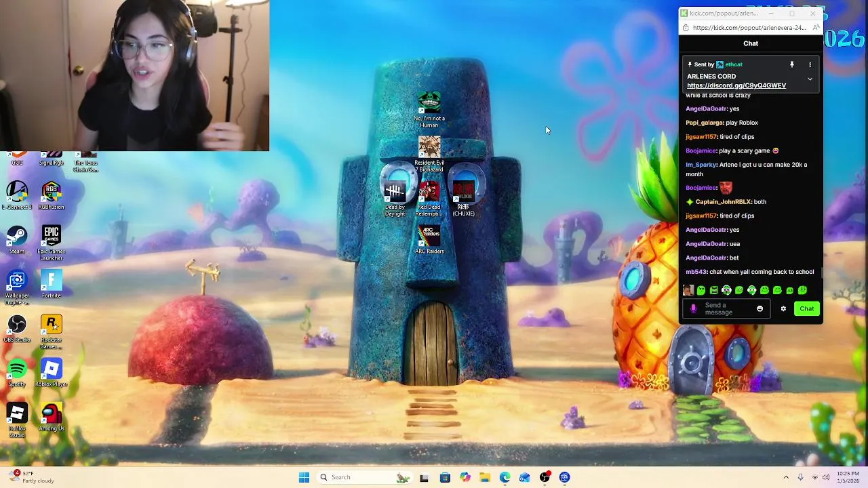Click the purple icon in message box
The height and width of the screenshot is (488, 868).
[693, 309]
